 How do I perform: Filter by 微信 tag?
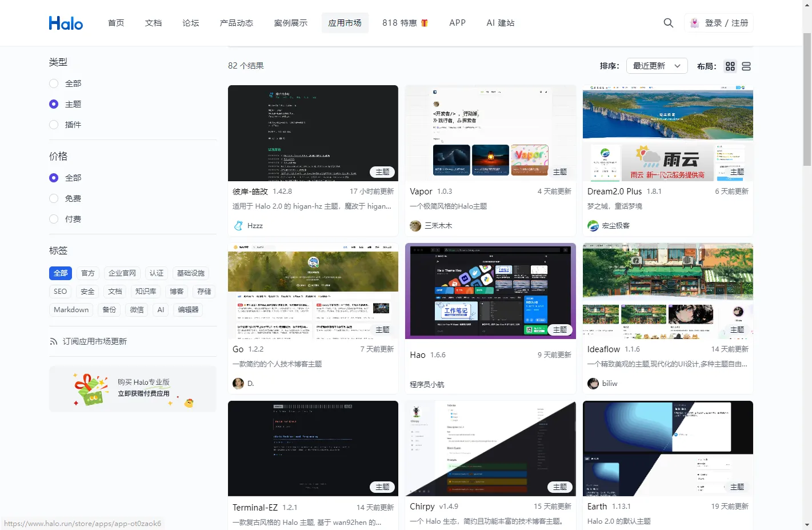137,310
